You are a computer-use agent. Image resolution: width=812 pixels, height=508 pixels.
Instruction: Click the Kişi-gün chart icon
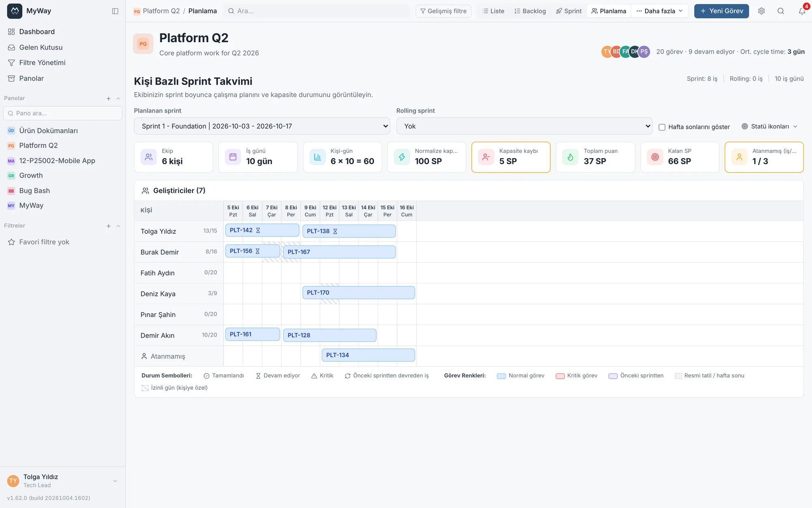point(317,157)
